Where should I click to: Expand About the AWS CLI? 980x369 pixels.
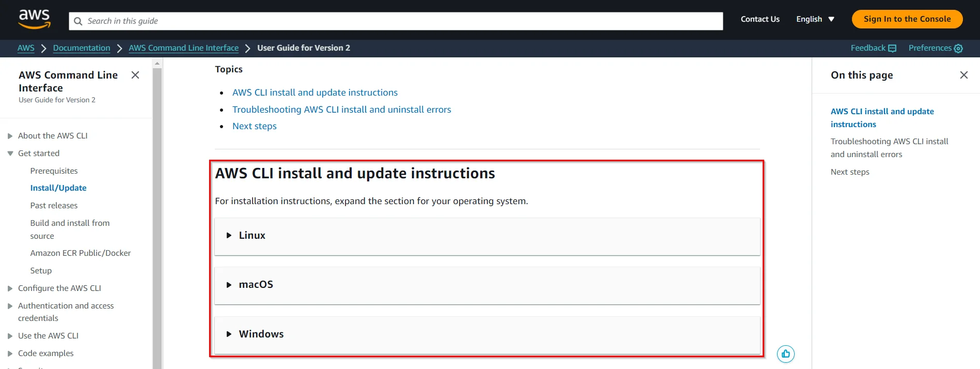(10, 136)
